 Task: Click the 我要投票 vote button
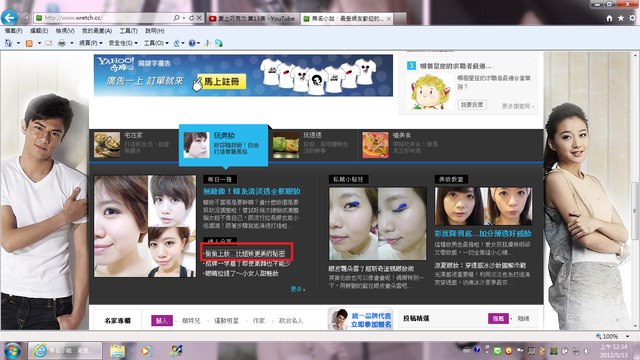pyautogui.click(x=472, y=105)
